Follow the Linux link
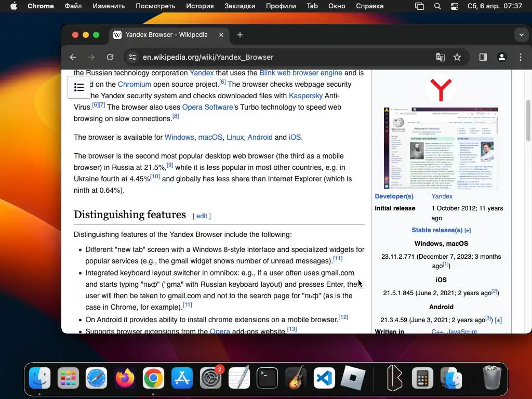 235,137
